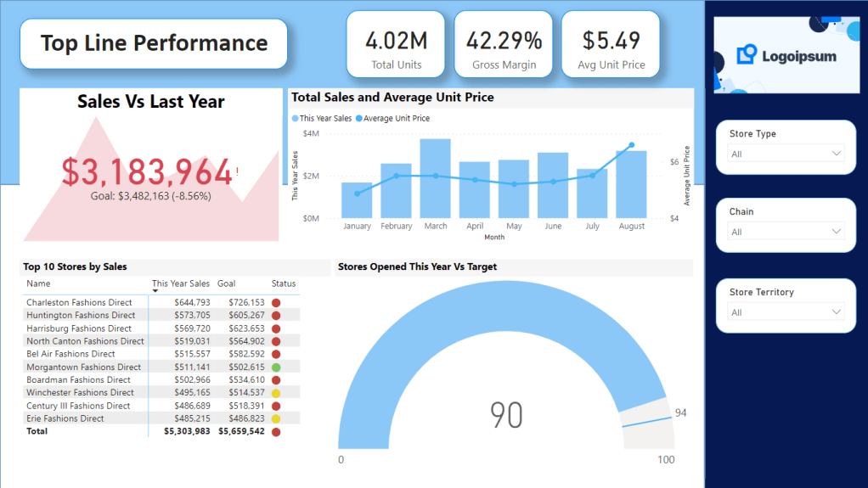Click the This Year Sales legend swatch

click(x=296, y=119)
